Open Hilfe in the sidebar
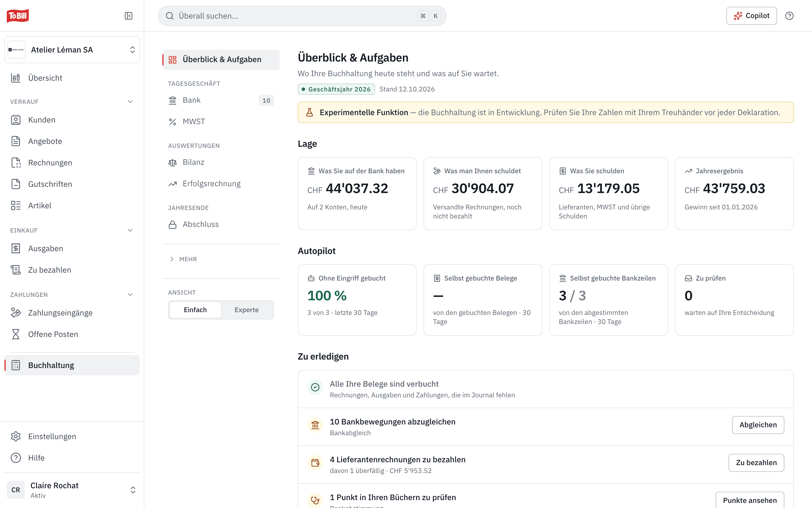Image resolution: width=812 pixels, height=508 pixels. tap(72, 458)
